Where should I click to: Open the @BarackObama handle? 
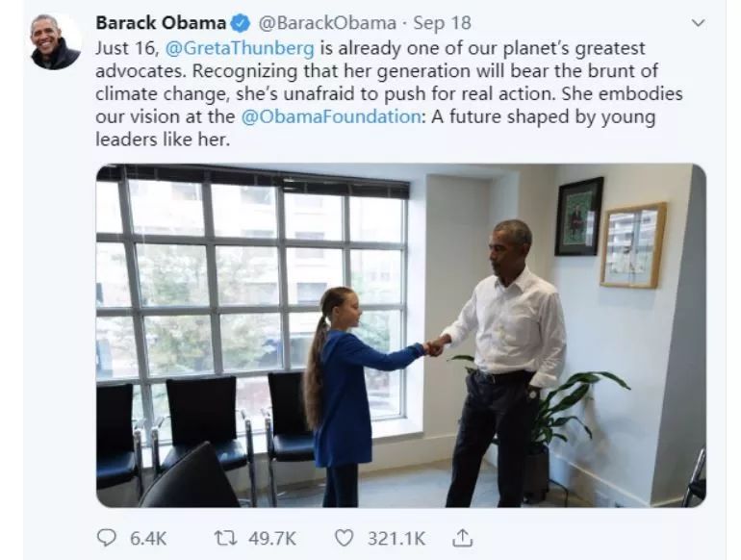click(326, 23)
